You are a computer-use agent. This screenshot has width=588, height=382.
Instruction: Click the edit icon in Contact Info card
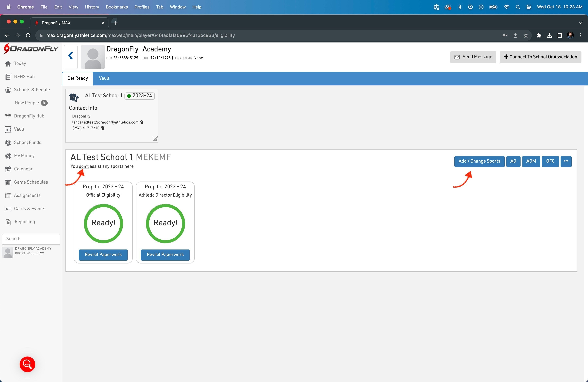coord(155,139)
